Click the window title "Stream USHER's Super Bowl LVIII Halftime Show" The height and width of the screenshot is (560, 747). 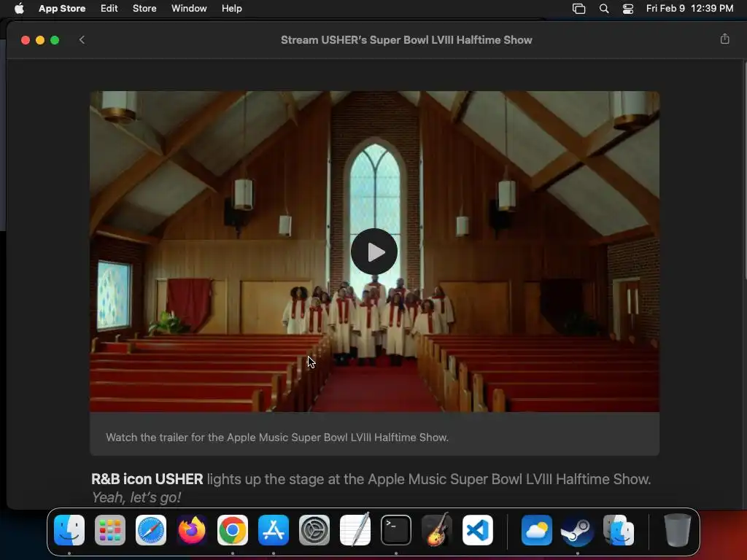click(406, 40)
